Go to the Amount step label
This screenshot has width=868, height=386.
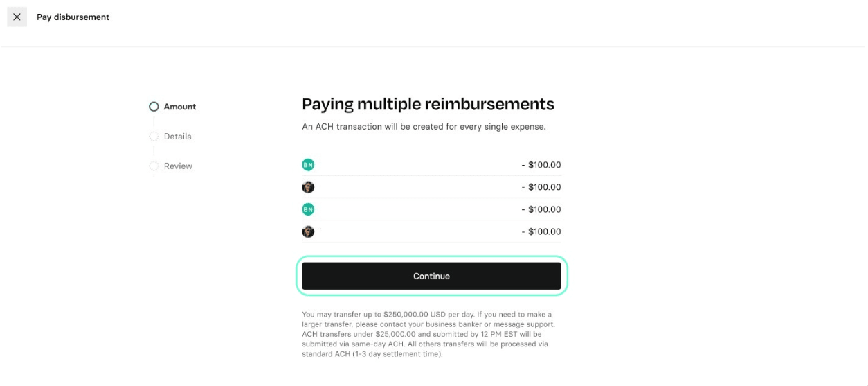click(x=179, y=107)
